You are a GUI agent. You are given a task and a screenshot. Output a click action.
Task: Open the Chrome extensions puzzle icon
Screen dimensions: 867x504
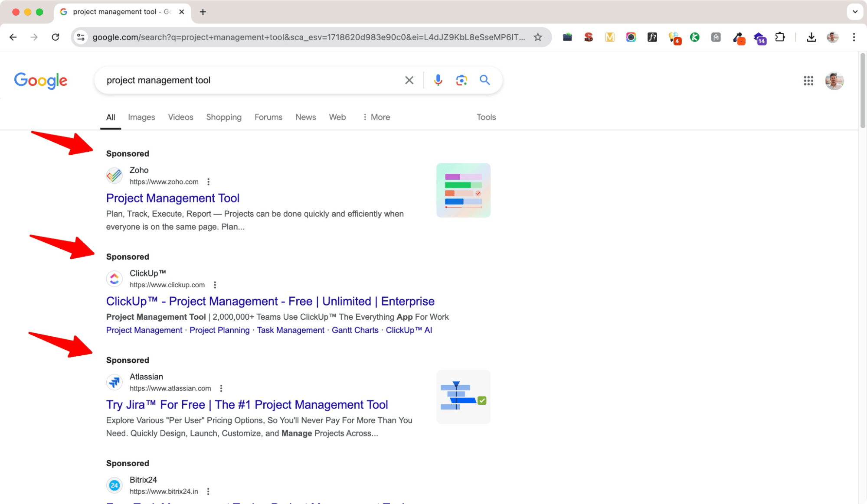780,37
